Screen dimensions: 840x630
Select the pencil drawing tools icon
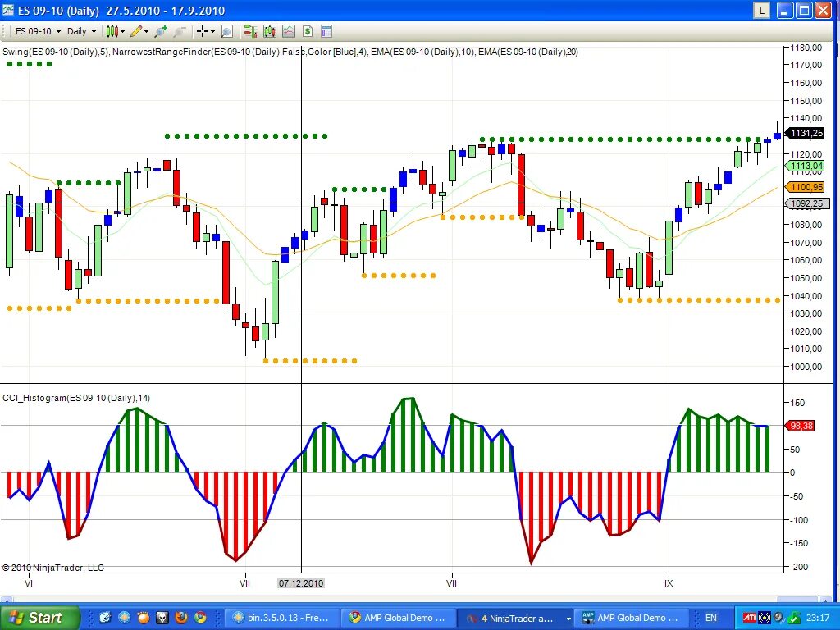[136, 32]
